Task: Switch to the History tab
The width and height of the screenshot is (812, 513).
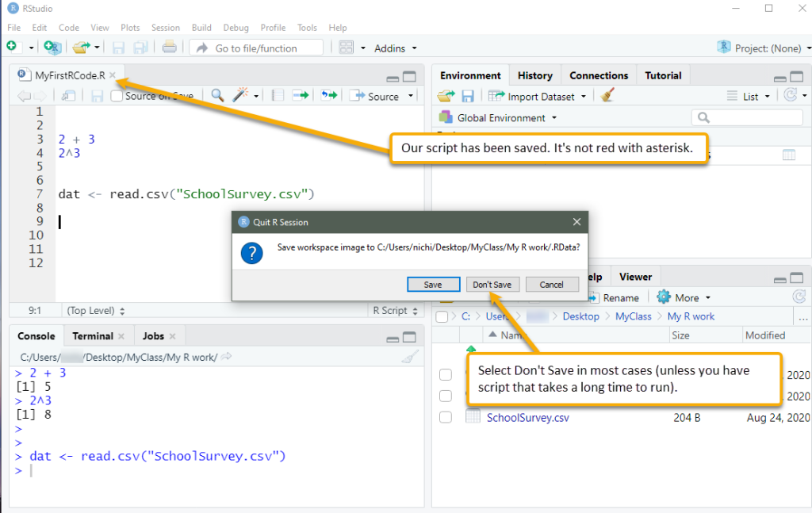Action: pyautogui.click(x=535, y=75)
